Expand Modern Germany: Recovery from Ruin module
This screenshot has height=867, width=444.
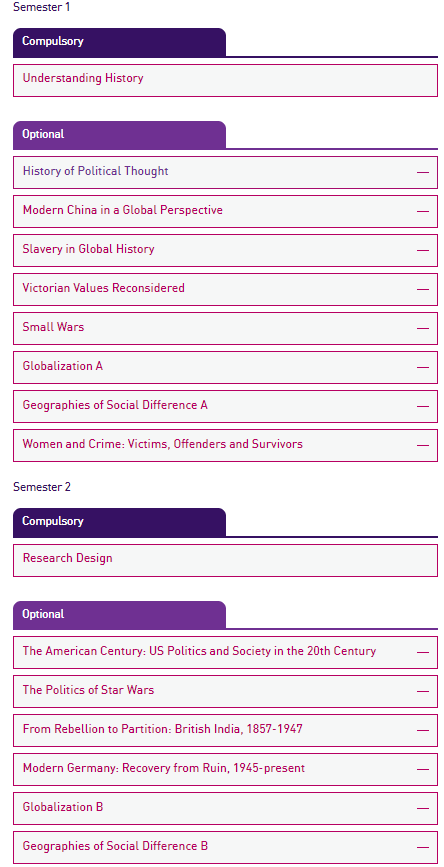[x=226, y=769]
